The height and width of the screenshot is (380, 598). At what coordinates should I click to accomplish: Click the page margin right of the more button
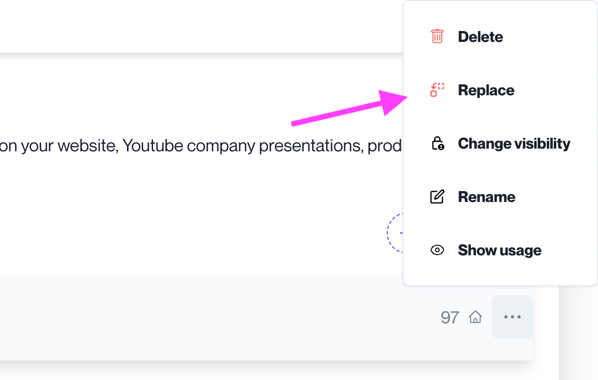click(x=578, y=332)
